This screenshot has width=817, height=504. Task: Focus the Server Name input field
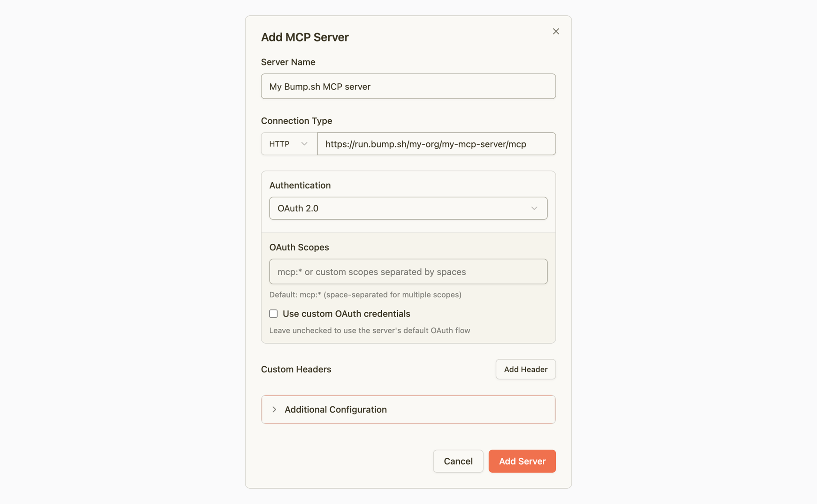pyautogui.click(x=408, y=86)
